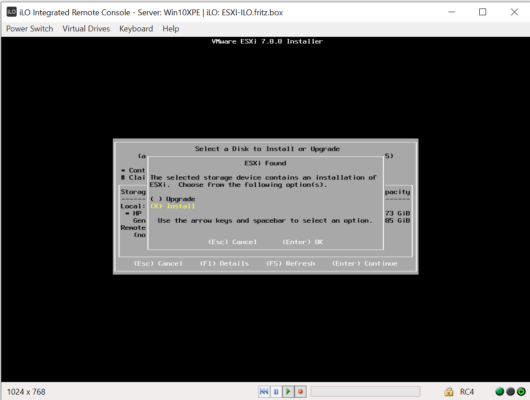
Task: Click (F5) Refresh in footer
Action: (x=291, y=263)
